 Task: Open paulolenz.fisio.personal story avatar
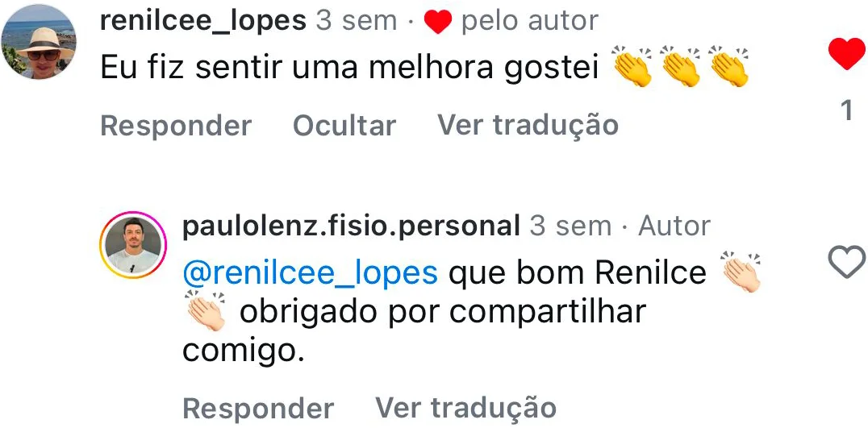(132, 246)
